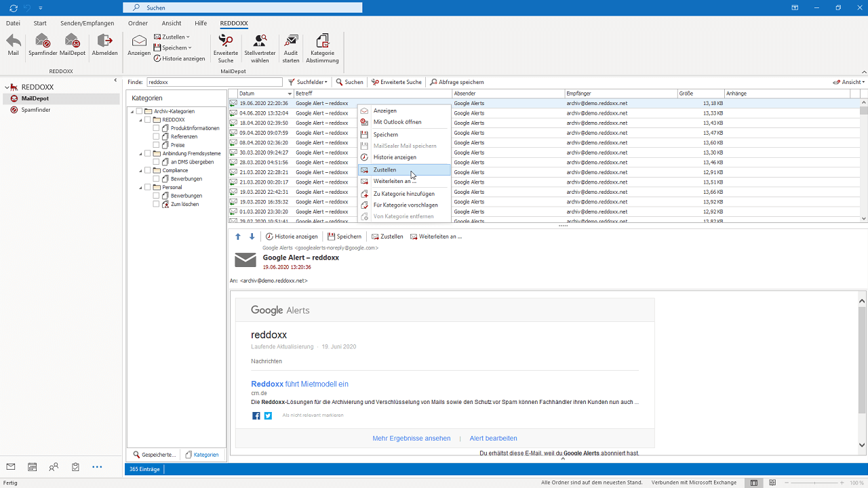The height and width of the screenshot is (488, 868).
Task: Click Stellvertreter wählen ribbon icon
Action: click(260, 49)
